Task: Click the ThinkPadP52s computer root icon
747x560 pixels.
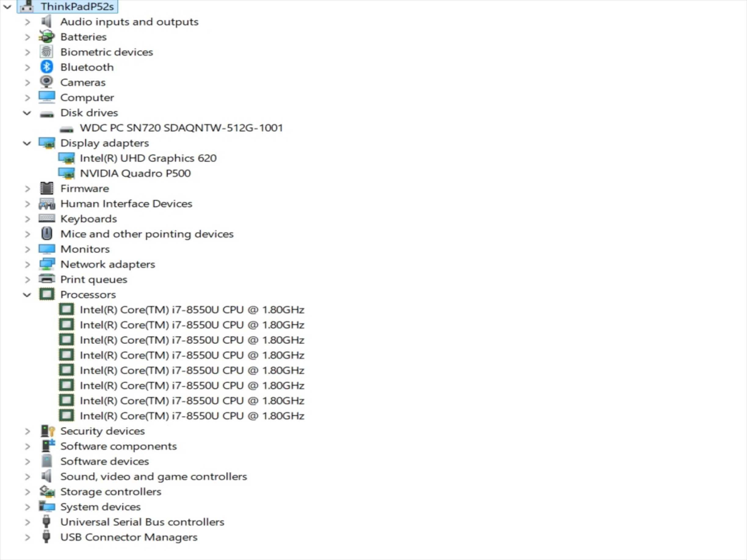Action: click(x=27, y=6)
